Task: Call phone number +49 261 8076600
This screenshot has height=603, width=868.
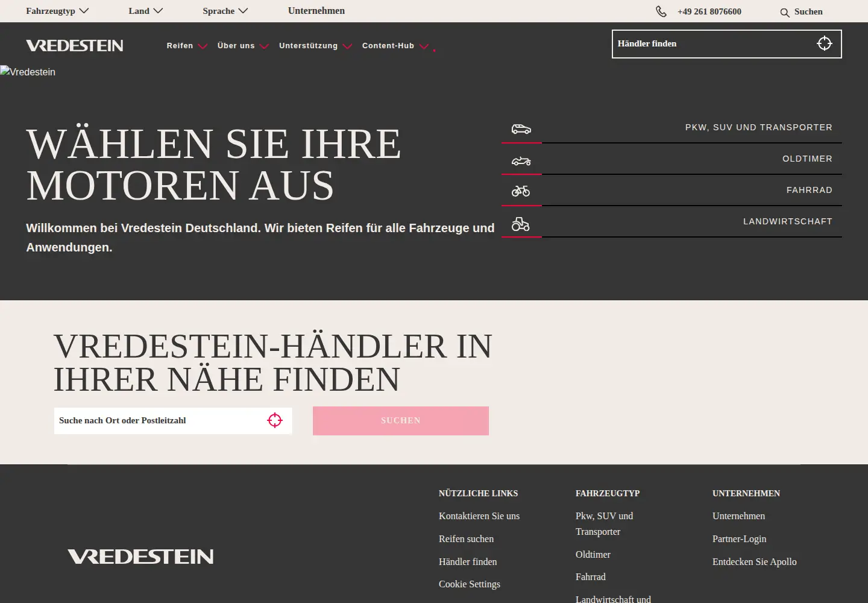Action: (709, 11)
